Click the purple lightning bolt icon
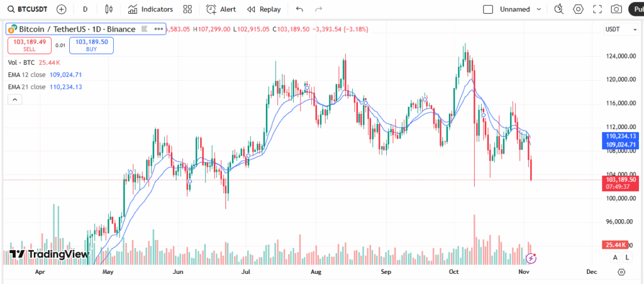644x284 pixels. tap(531, 258)
